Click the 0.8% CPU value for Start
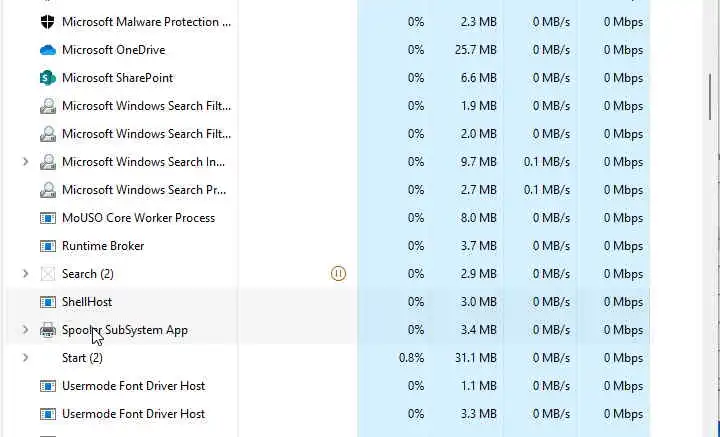720x437 pixels. 411,358
